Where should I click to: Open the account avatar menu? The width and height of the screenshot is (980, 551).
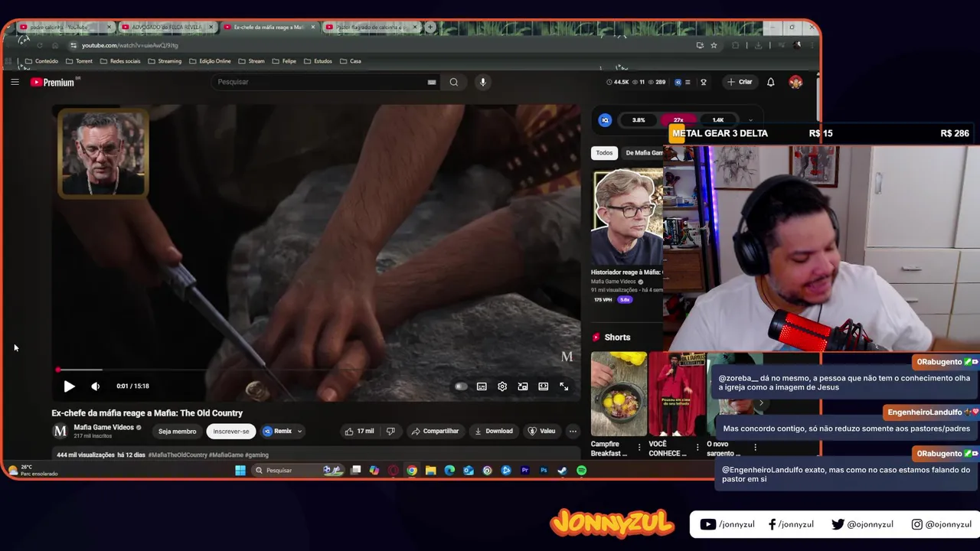(795, 82)
